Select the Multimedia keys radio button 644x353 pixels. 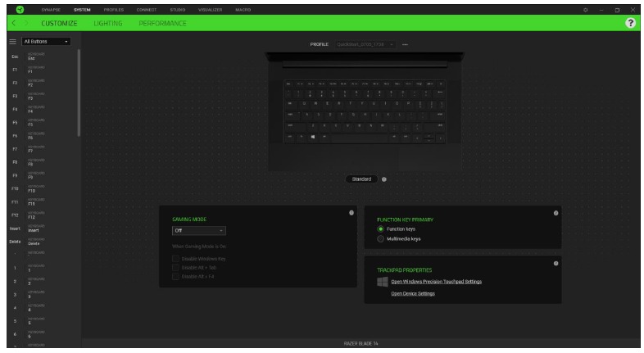click(380, 239)
